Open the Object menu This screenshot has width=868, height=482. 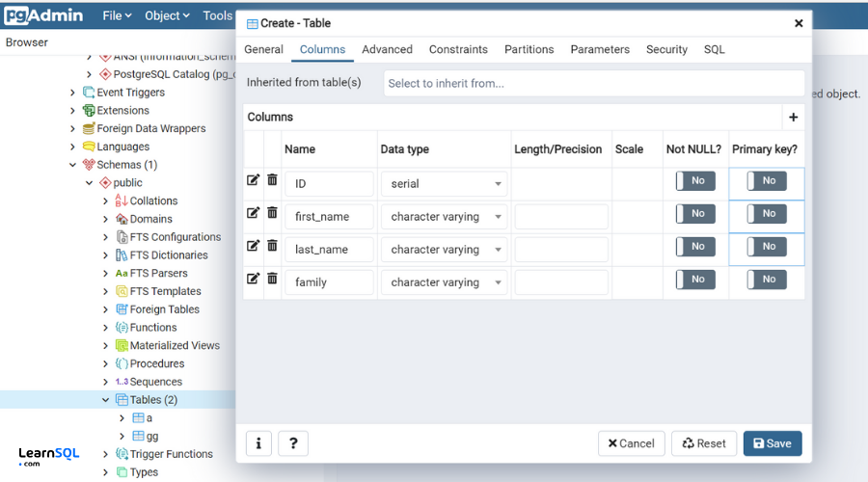pyautogui.click(x=167, y=16)
